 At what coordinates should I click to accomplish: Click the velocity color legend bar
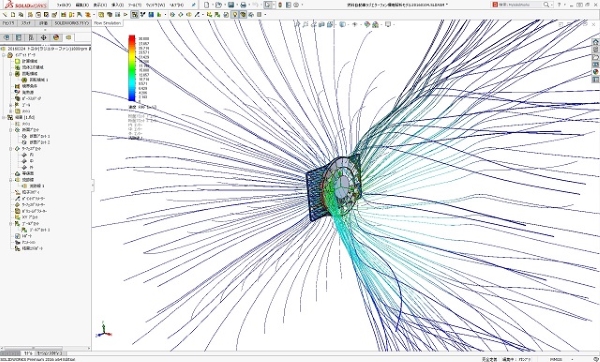coord(132,68)
